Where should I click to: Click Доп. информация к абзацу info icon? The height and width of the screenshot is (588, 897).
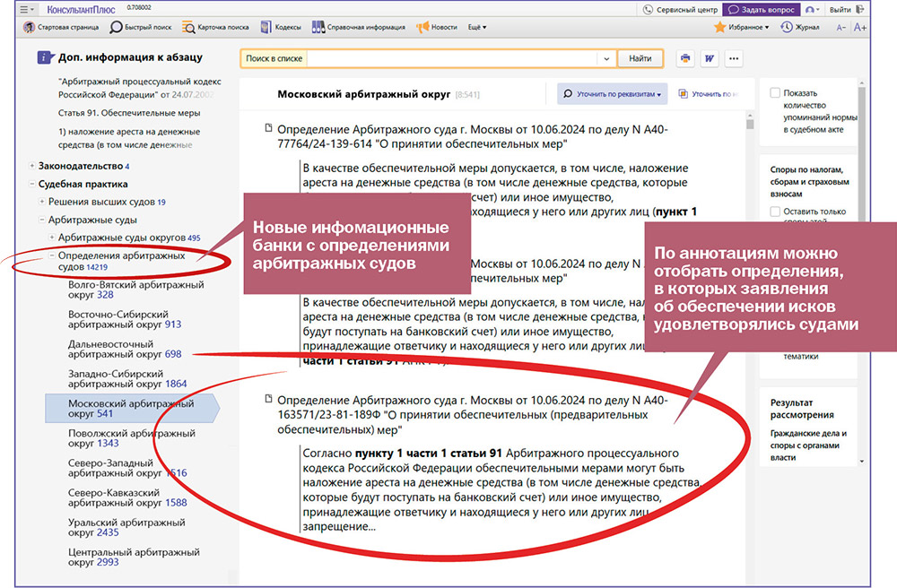click(x=45, y=57)
